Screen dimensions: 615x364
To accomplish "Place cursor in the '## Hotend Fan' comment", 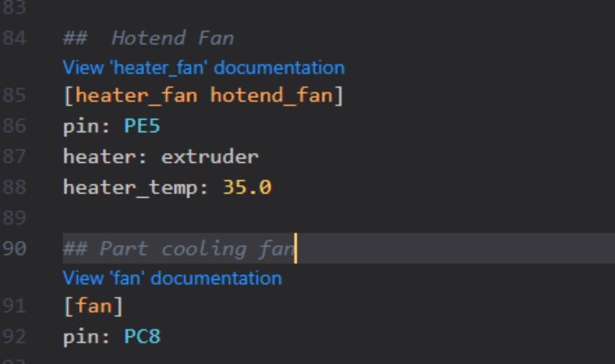I will tap(148, 38).
